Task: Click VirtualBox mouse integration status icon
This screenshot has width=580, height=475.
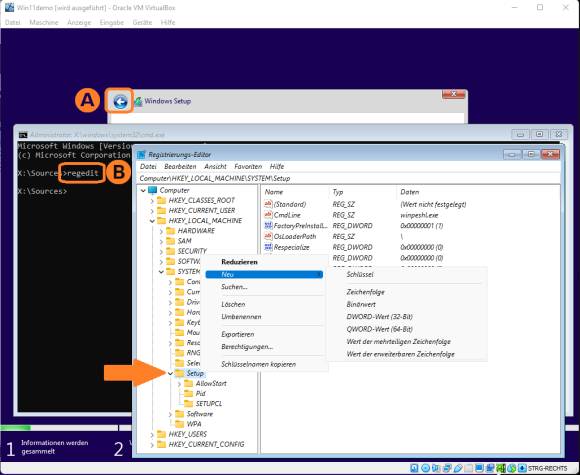Action: click(511, 468)
